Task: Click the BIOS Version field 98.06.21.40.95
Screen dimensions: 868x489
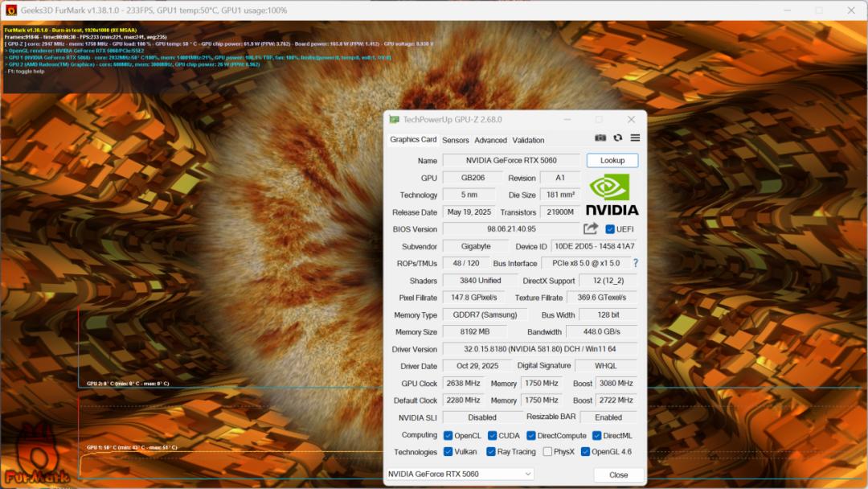Action: pos(511,228)
